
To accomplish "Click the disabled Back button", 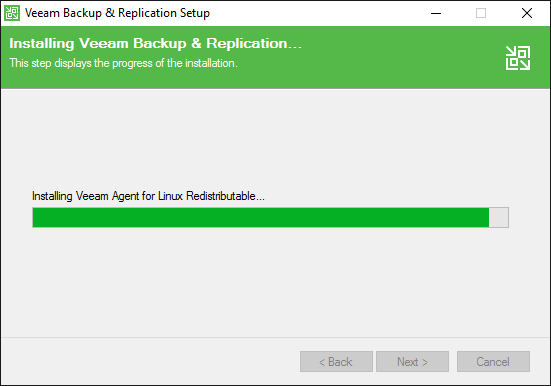I will click(336, 361).
